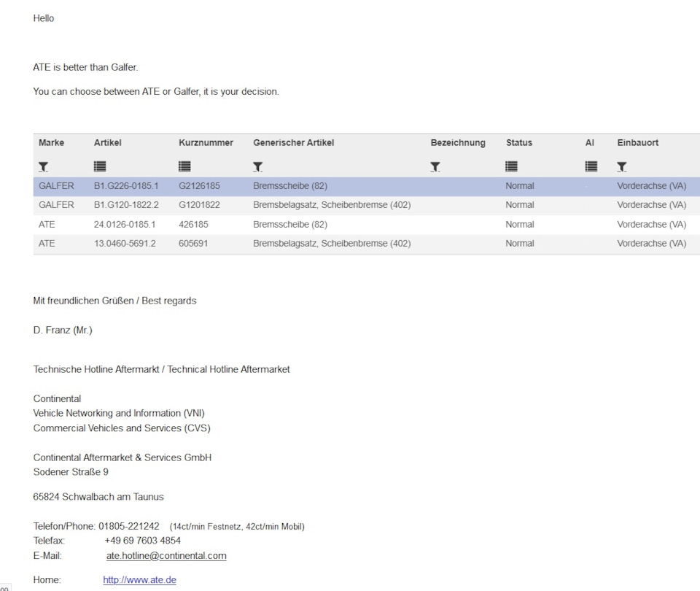Open the filter icon under Bezeichnung column
This screenshot has width=700, height=591.
(435, 166)
